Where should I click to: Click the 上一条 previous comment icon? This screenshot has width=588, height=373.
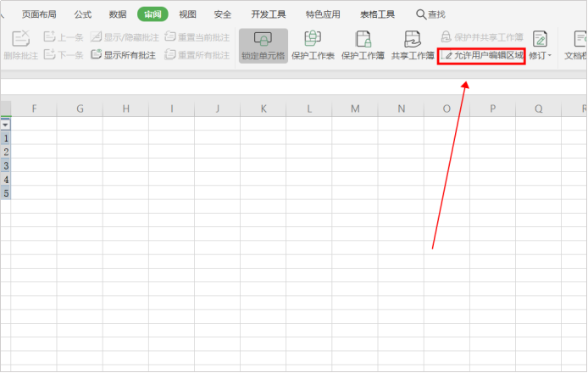click(x=49, y=36)
